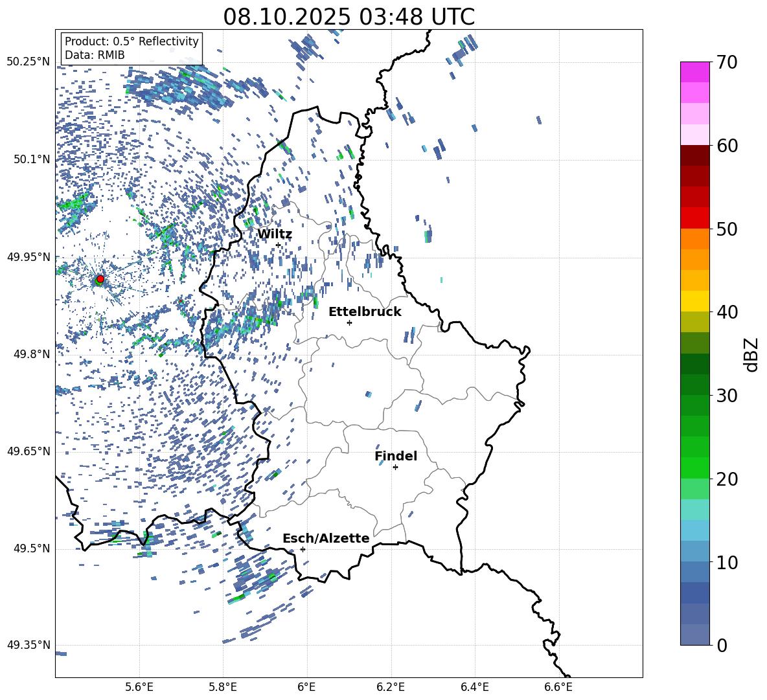Viewport: 767px width, 700px height.
Task: Click the Ettelbruck station cross marker
Action: point(349,322)
